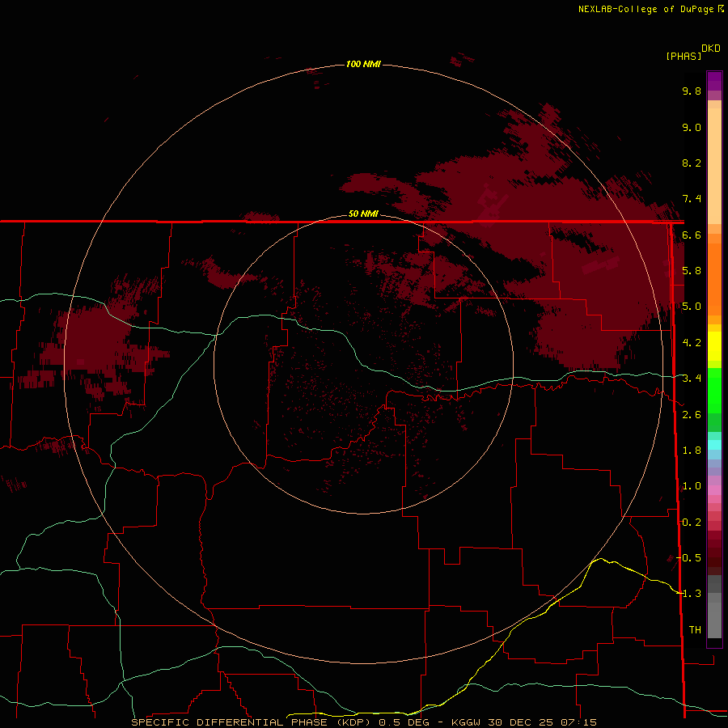
Task: Click the 9.0 scale value
Action: 692,127
